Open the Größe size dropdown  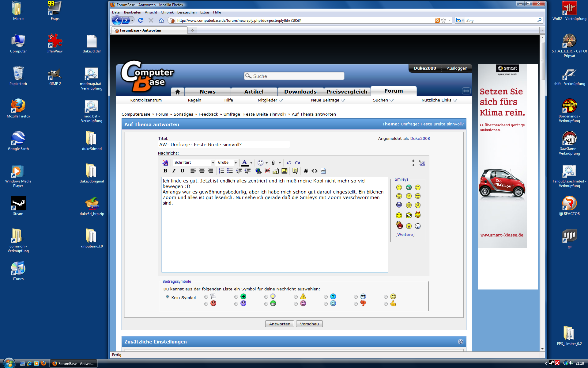pyautogui.click(x=227, y=163)
